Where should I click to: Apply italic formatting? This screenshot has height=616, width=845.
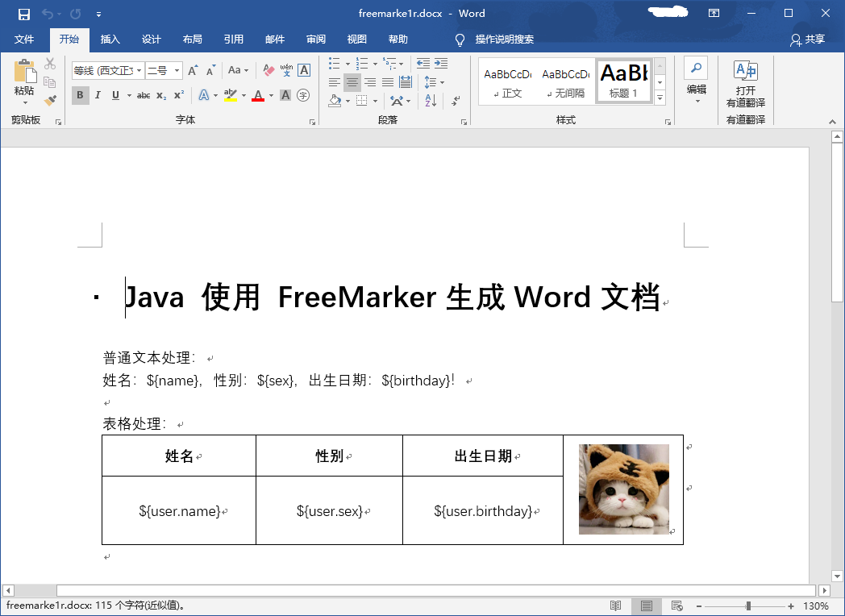tap(98, 95)
